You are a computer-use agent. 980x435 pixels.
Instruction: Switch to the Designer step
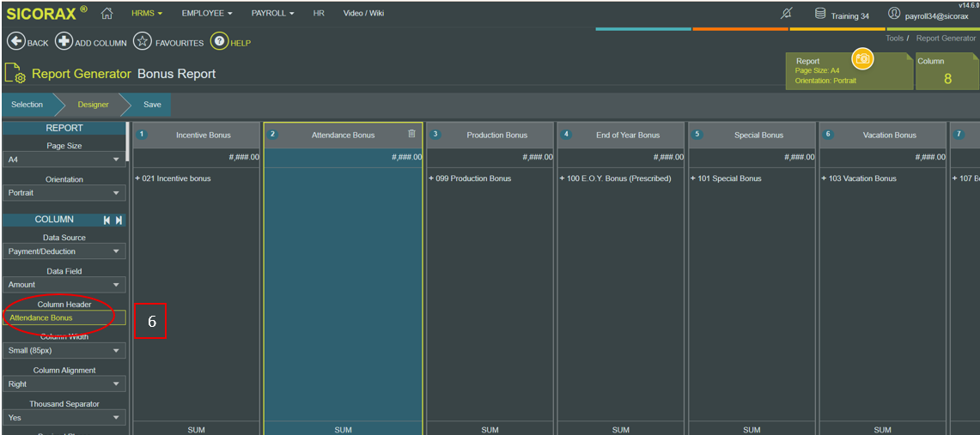(93, 105)
